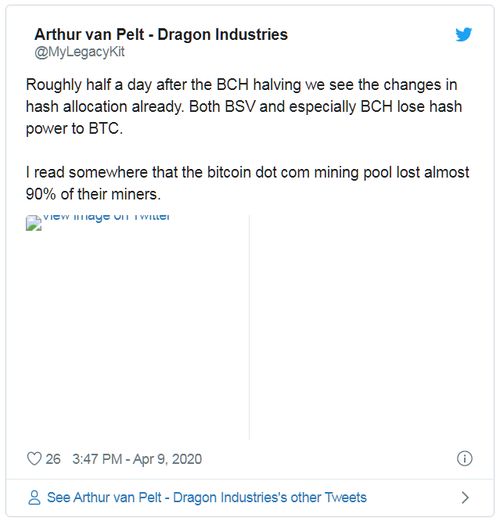Click the Twitter bird logo
The width and height of the screenshot is (500, 521).
click(x=464, y=34)
